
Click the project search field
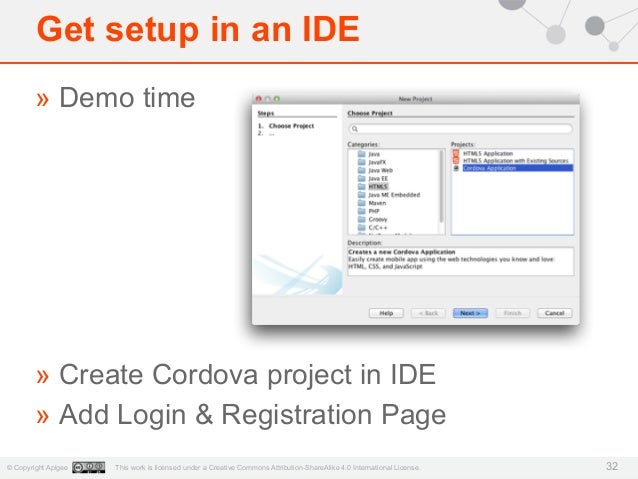[x=461, y=129]
